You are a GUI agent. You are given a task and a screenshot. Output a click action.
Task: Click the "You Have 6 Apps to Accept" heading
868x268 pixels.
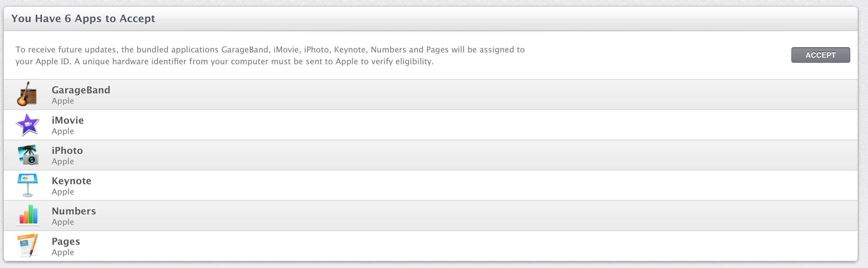pyautogui.click(x=83, y=18)
